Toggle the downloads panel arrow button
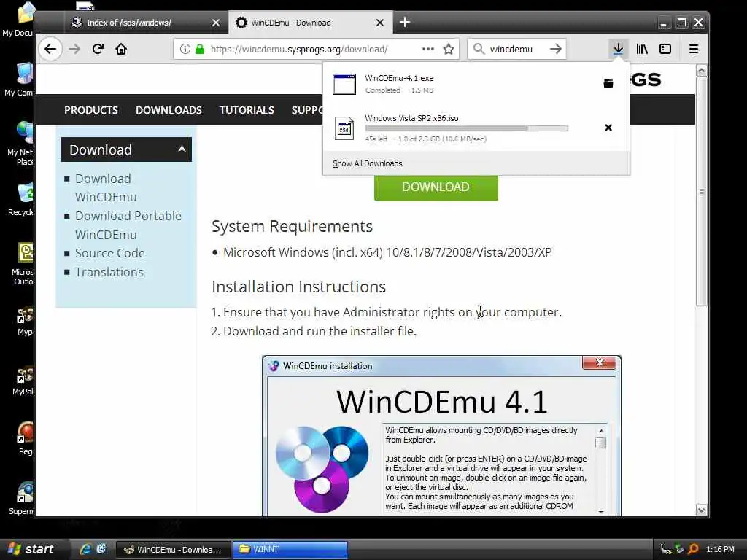Screen dimensions: 747x560 [x=618, y=49]
